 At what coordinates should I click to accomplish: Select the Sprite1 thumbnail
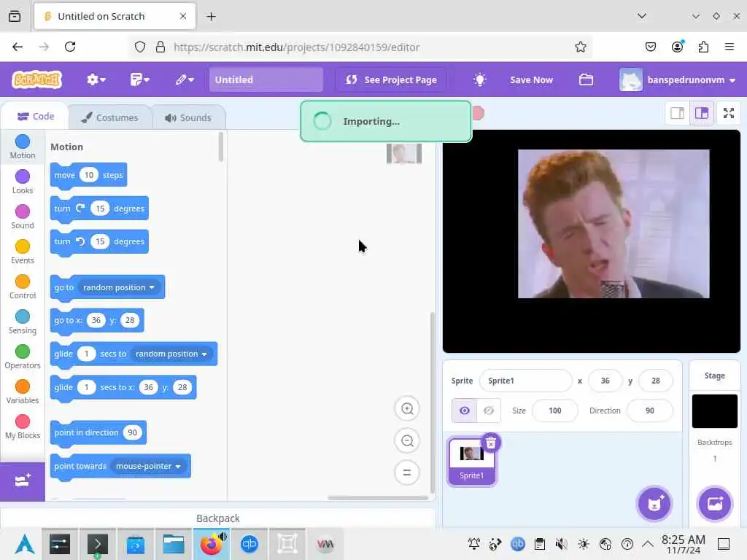[x=471, y=462]
